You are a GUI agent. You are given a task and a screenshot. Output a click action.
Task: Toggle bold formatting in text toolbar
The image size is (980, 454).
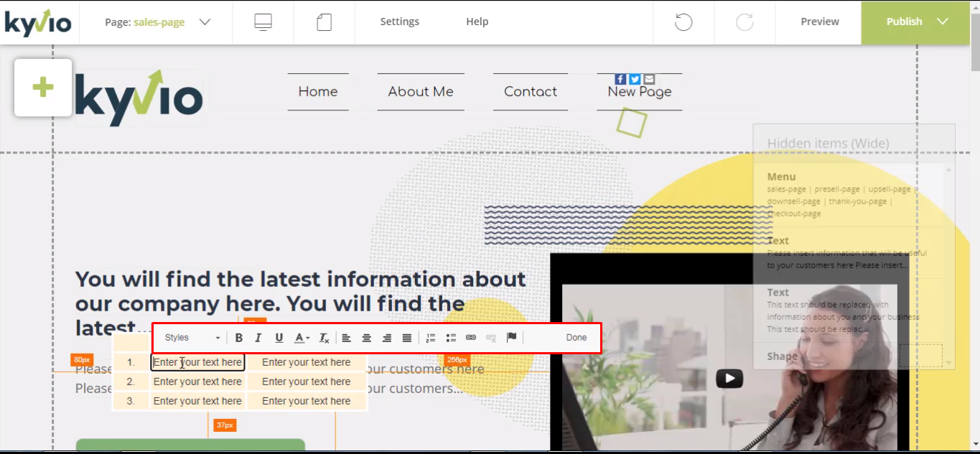click(x=239, y=338)
